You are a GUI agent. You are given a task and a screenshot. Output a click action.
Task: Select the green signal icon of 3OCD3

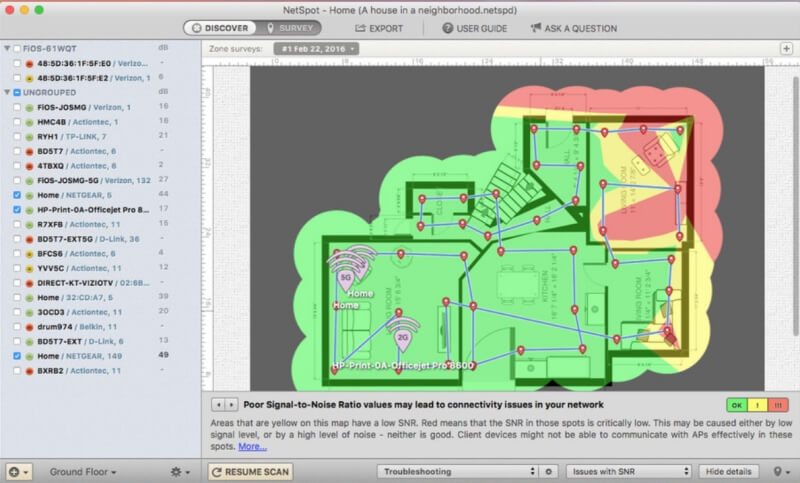[x=30, y=312]
